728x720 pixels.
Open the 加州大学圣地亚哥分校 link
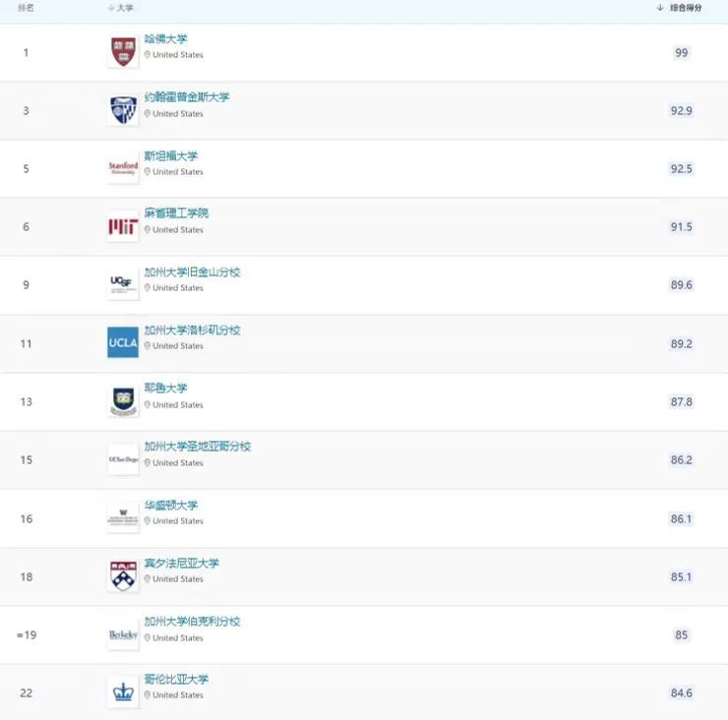(197, 447)
